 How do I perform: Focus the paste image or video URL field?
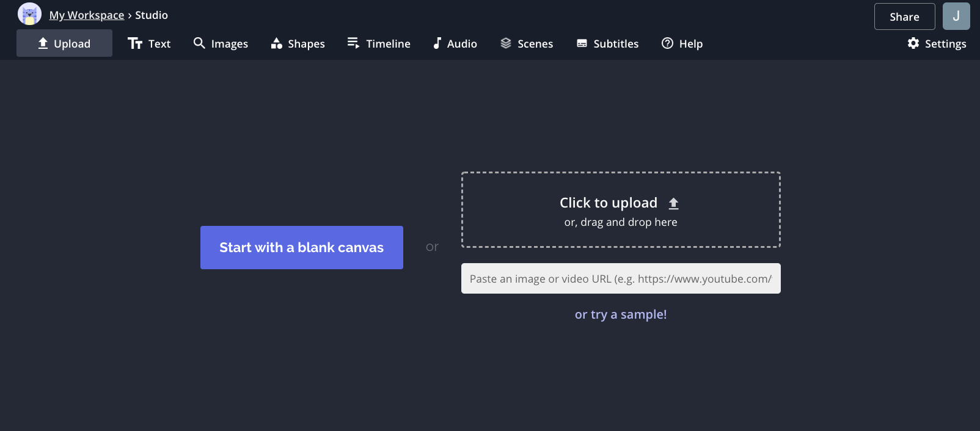pyautogui.click(x=620, y=278)
